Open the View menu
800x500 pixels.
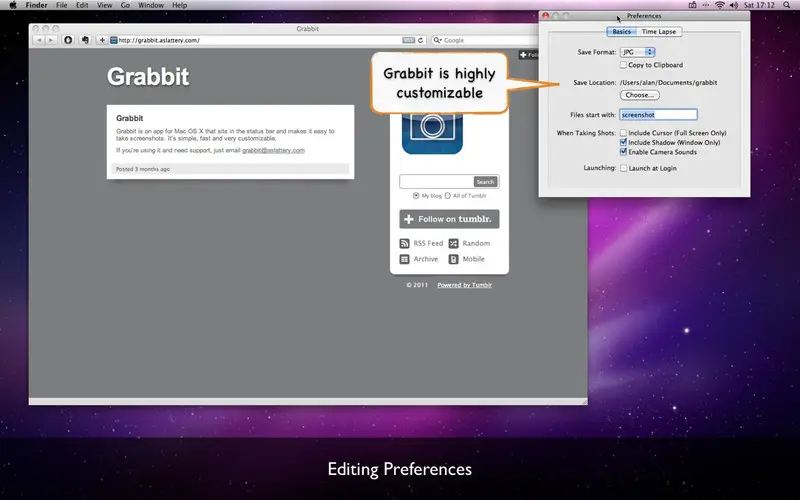click(x=105, y=5)
